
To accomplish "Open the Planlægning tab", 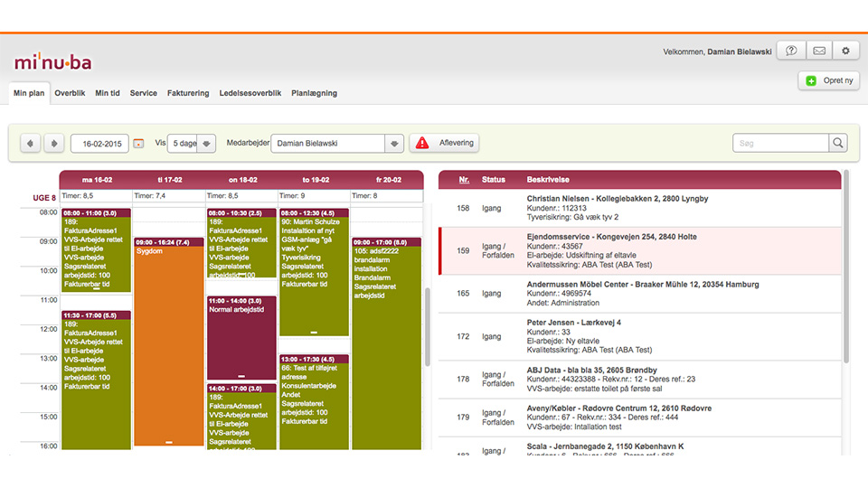I will (314, 93).
